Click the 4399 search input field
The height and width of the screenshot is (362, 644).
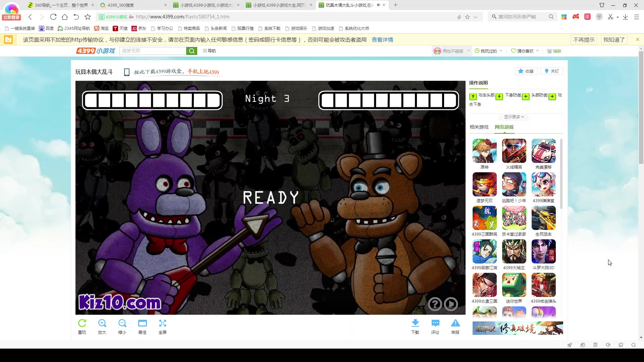[x=153, y=51]
